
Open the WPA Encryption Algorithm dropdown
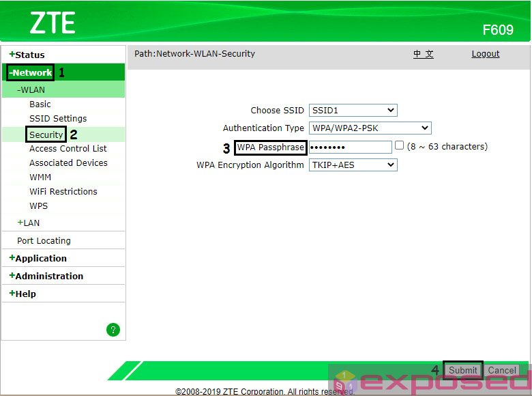point(353,165)
